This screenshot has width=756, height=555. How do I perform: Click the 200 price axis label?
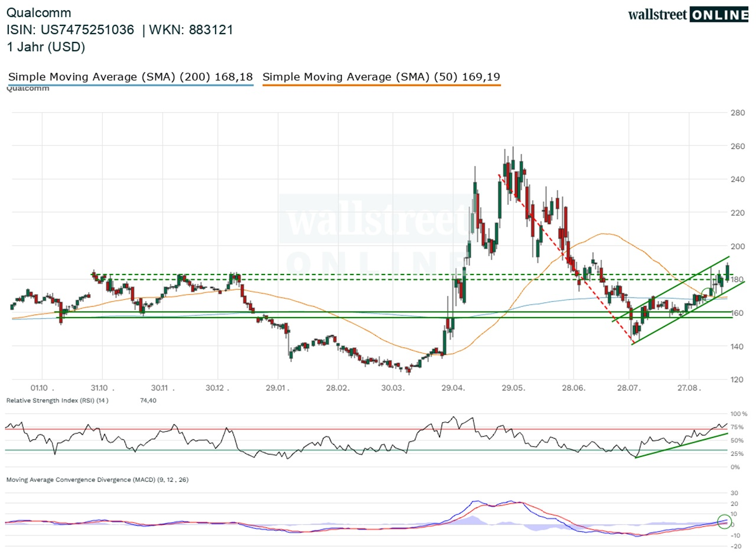tap(737, 246)
